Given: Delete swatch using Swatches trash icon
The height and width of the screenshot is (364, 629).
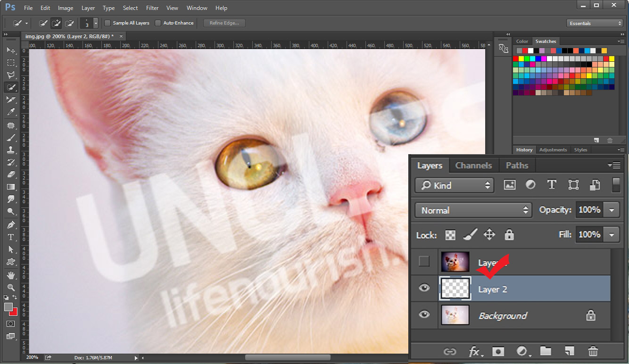Looking at the screenshot, I should point(610,140).
